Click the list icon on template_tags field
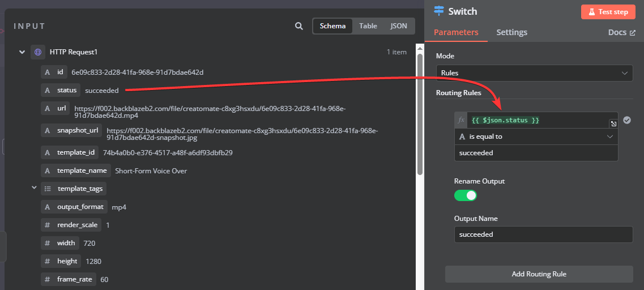The width and height of the screenshot is (644, 290). pos(48,189)
